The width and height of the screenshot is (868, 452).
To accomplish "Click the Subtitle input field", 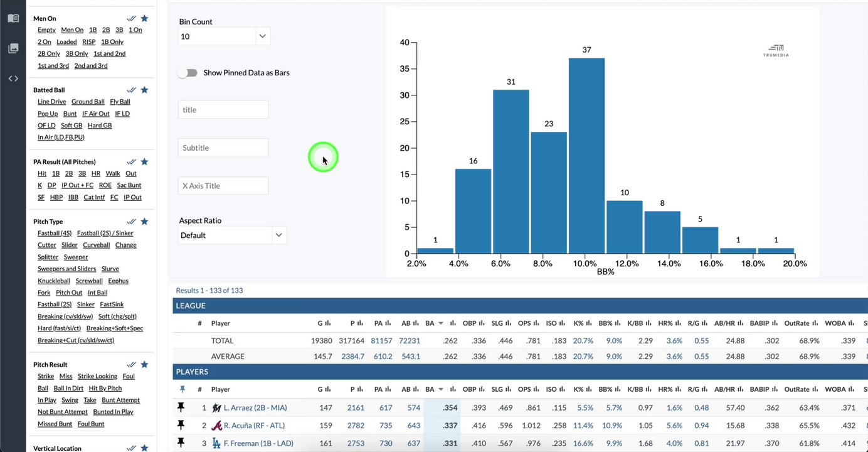I will (223, 148).
